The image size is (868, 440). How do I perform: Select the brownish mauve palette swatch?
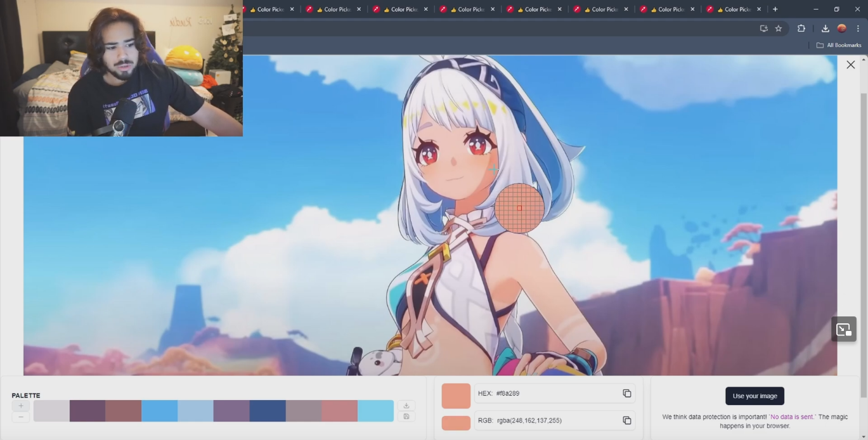(x=123, y=411)
